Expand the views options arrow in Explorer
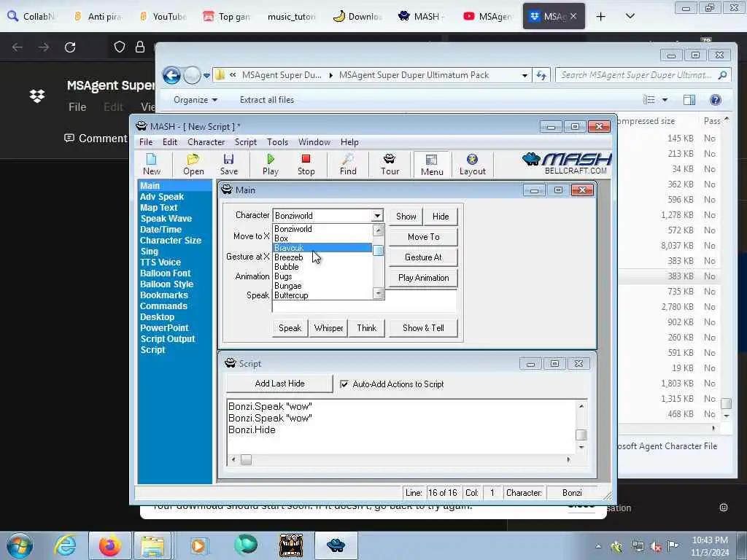 (665, 99)
